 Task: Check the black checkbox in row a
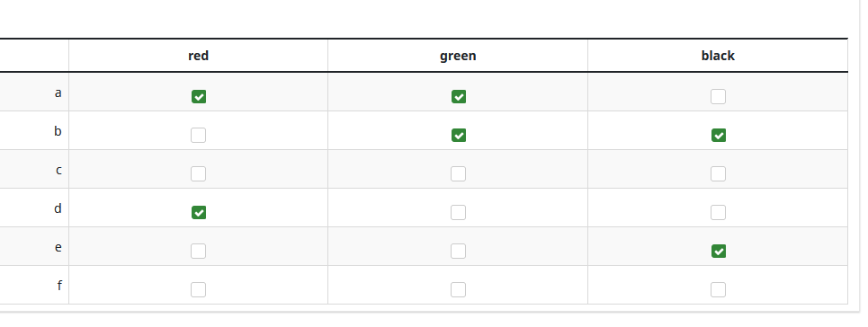point(718,97)
